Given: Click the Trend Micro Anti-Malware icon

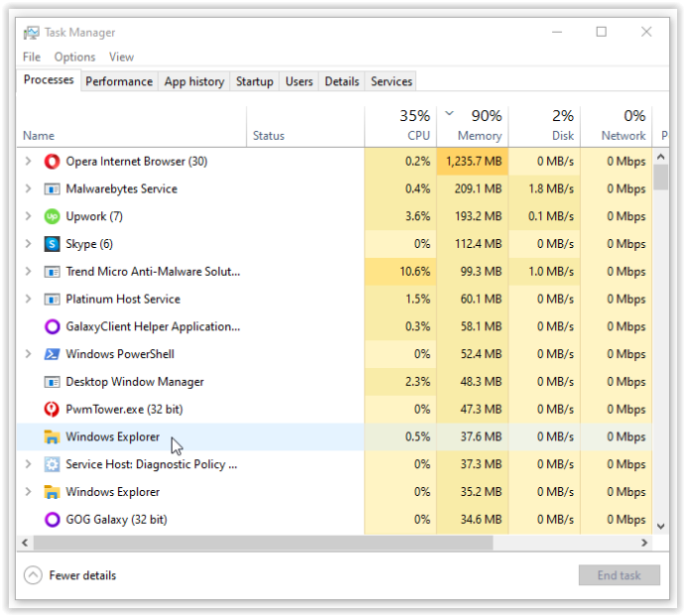Looking at the screenshot, I should coord(52,272).
